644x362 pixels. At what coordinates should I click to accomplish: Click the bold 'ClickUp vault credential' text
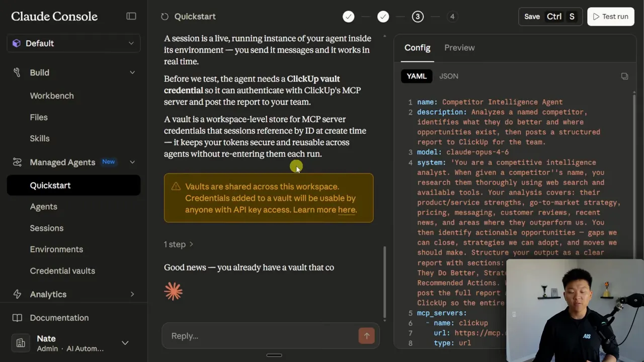252,84
